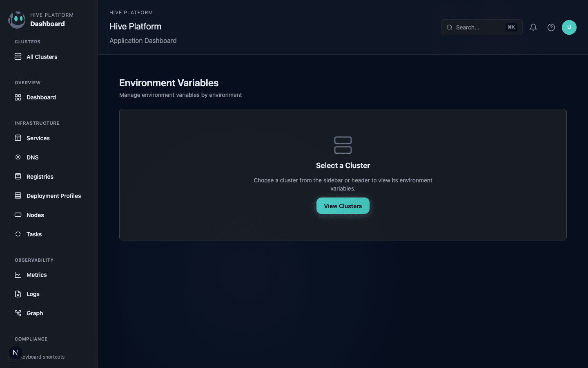Click the Tasks spinner icon in sidebar
The width and height of the screenshot is (588, 368).
click(x=18, y=234)
